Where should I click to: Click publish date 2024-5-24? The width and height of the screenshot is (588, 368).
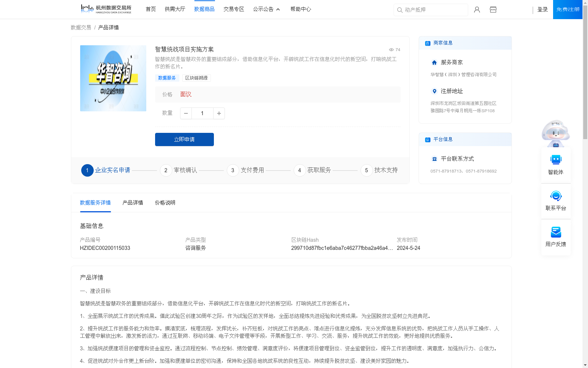[x=408, y=248]
